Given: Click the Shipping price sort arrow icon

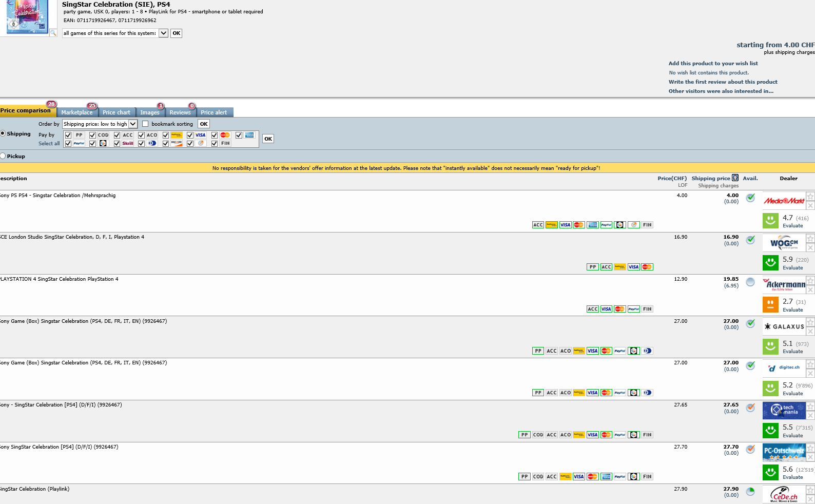Looking at the screenshot, I should point(735,178).
